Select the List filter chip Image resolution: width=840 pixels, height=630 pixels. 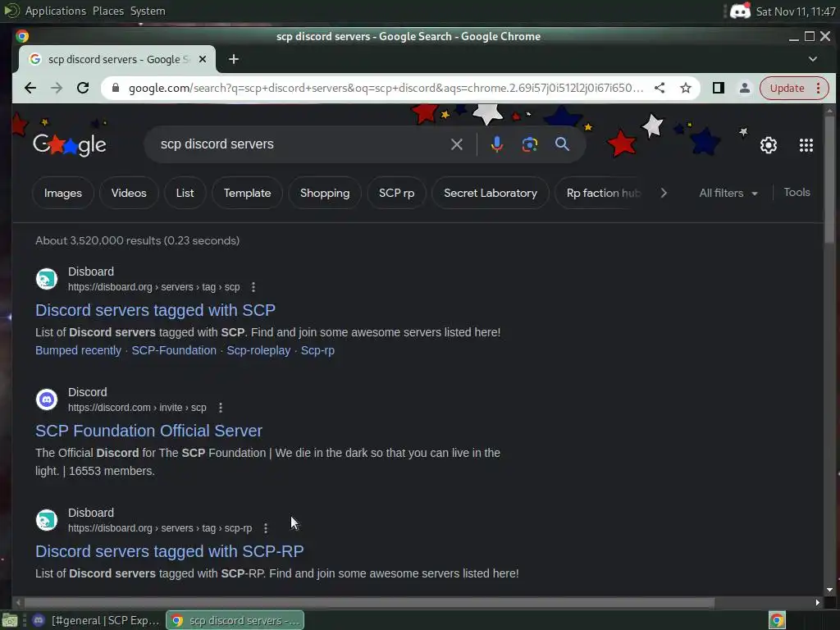coord(185,193)
